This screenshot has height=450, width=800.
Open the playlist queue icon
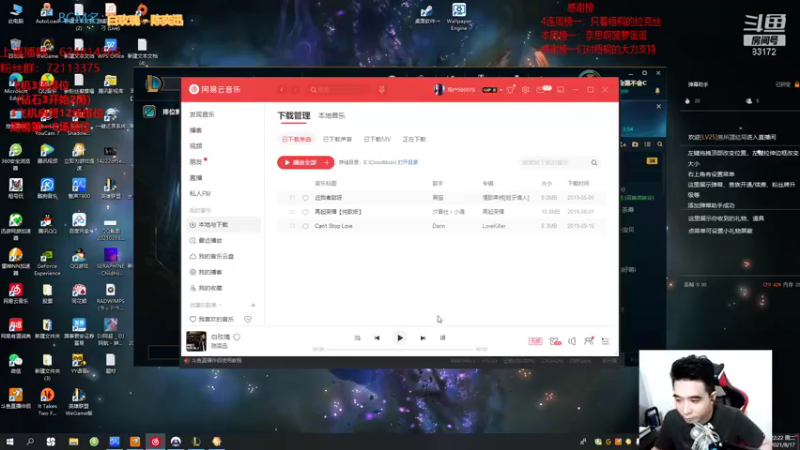click(605, 341)
